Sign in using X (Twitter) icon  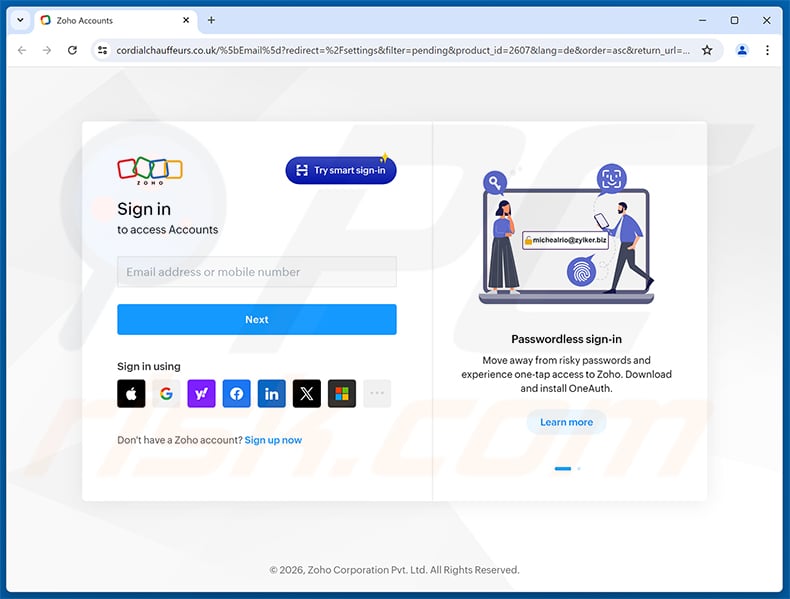click(x=307, y=393)
